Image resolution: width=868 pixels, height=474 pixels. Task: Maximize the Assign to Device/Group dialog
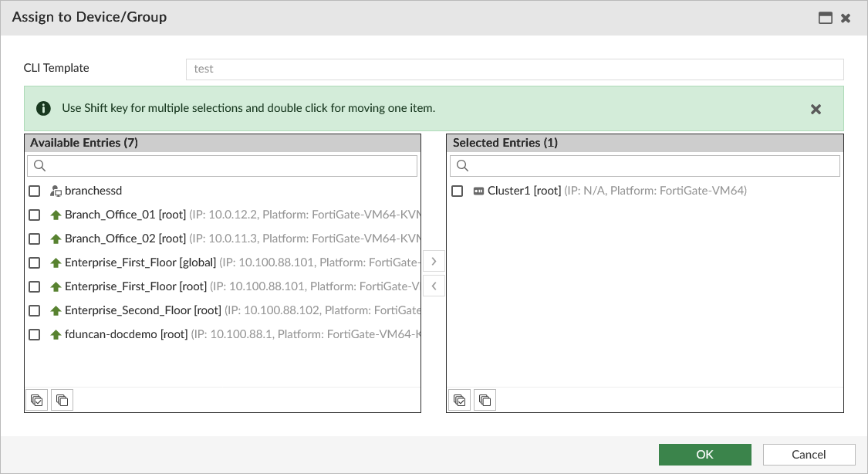tap(826, 18)
